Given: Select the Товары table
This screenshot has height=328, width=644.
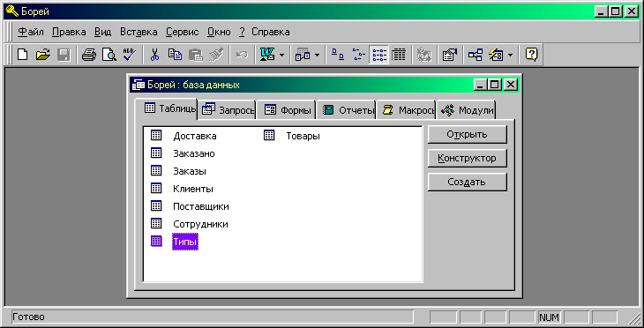Looking at the screenshot, I should click(303, 136).
